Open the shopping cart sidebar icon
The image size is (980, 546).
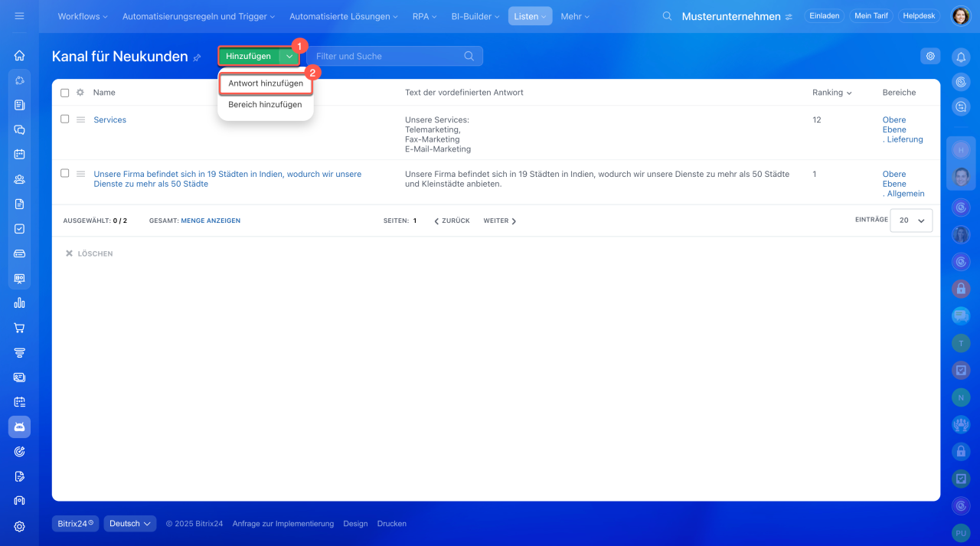coord(19,328)
